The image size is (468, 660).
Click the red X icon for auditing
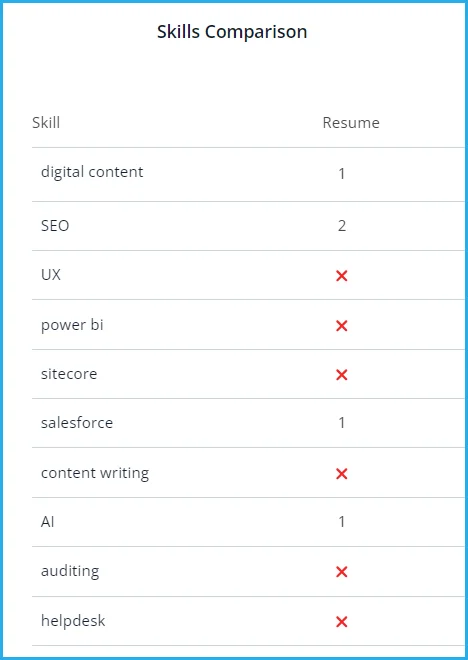click(341, 572)
